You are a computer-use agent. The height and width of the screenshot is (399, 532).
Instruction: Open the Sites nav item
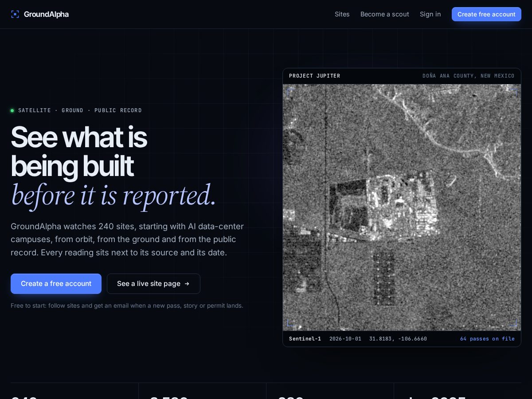coord(342,14)
